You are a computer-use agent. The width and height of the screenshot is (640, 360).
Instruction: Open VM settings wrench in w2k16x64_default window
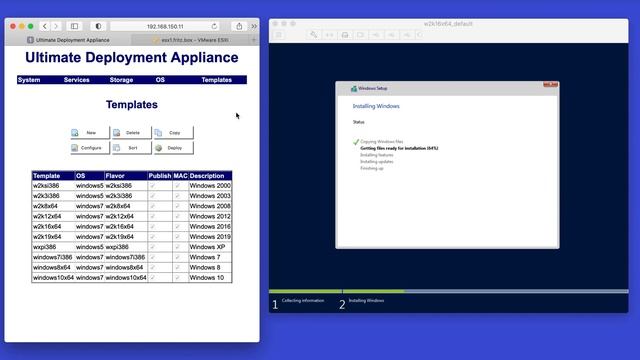[x=313, y=35]
